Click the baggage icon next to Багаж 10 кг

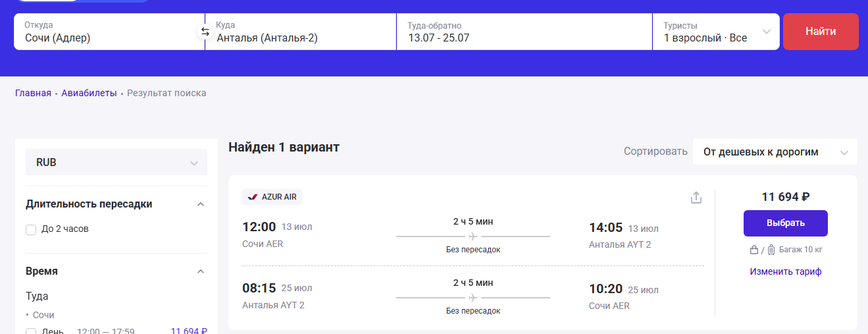[771, 250]
